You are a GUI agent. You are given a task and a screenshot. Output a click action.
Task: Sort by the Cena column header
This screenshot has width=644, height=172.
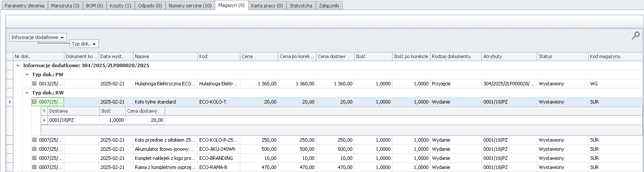point(259,56)
